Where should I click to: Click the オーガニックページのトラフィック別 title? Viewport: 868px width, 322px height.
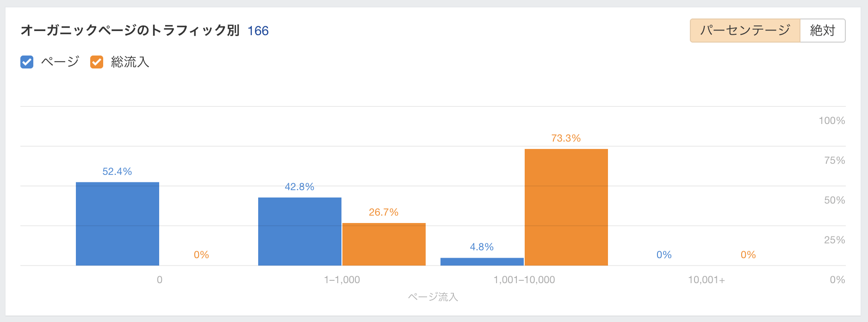coord(130,31)
